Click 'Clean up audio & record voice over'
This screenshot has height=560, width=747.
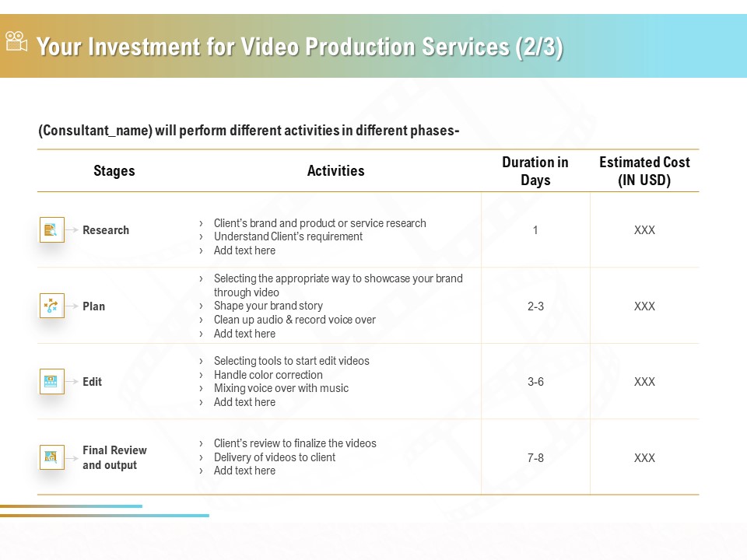click(x=294, y=320)
